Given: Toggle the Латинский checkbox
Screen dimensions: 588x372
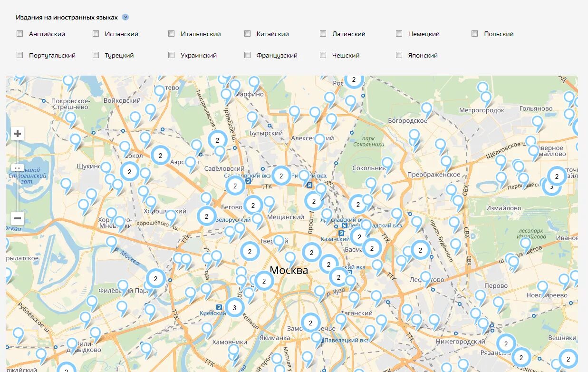Looking at the screenshot, I should coord(323,34).
